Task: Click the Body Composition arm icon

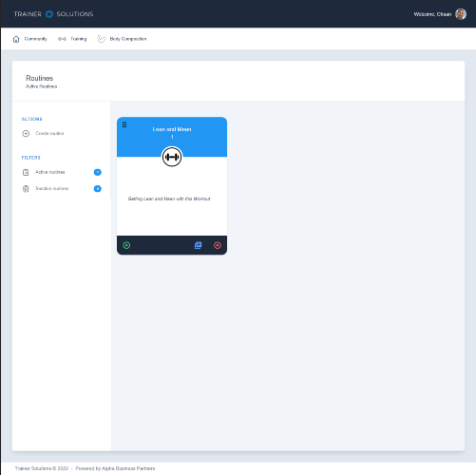Action: (x=102, y=39)
